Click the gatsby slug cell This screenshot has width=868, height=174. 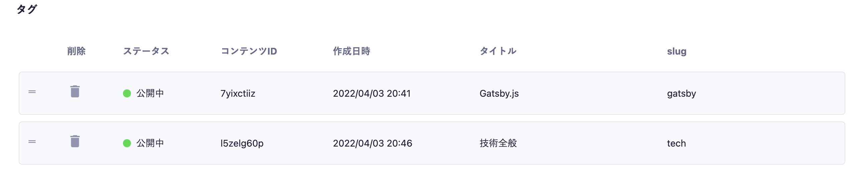[x=681, y=93]
